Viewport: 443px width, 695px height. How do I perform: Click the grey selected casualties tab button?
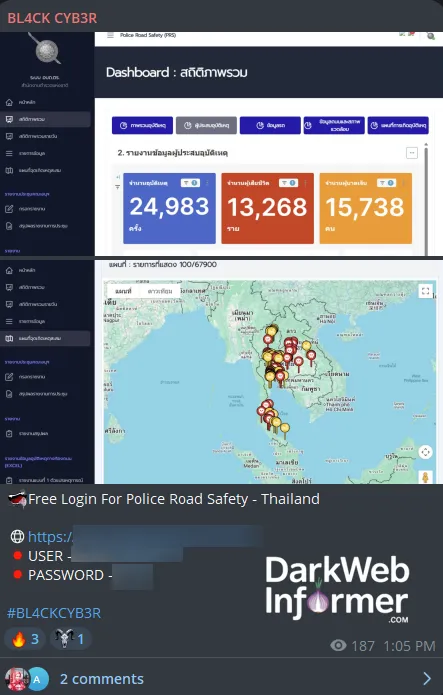[x=206, y=125]
